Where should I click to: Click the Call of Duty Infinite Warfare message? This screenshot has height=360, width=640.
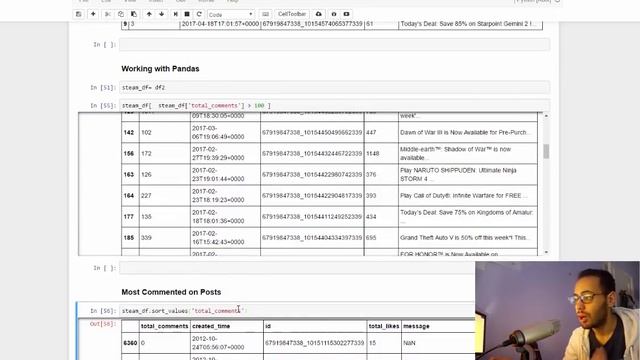(468, 196)
